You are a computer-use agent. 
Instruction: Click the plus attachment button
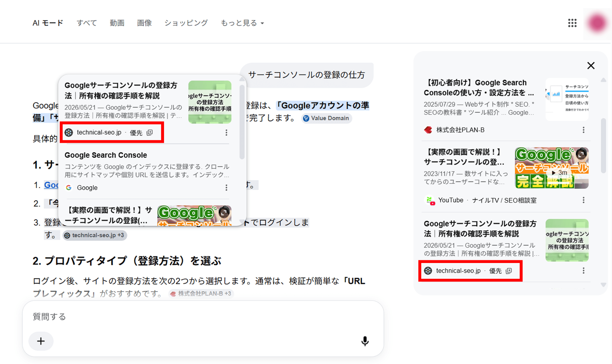pyautogui.click(x=41, y=341)
